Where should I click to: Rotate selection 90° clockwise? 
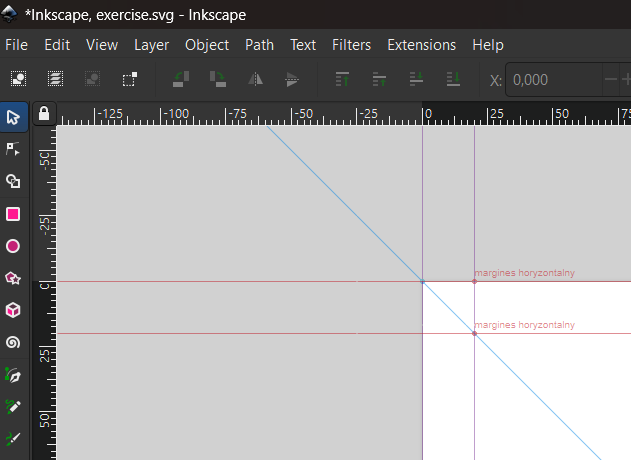pyautogui.click(x=218, y=79)
